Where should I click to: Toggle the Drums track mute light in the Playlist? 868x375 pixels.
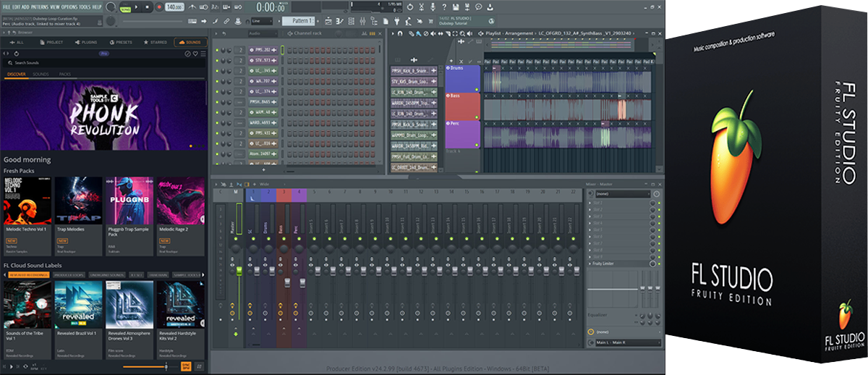click(477, 88)
